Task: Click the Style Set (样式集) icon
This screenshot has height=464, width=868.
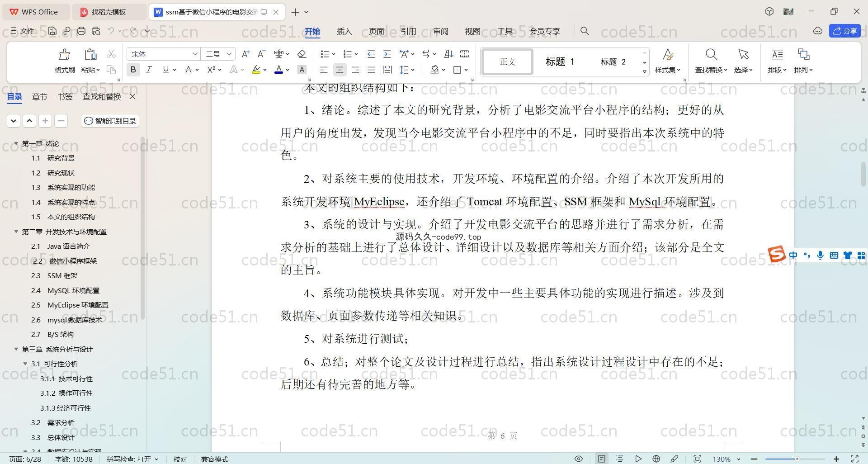Action: [668, 55]
